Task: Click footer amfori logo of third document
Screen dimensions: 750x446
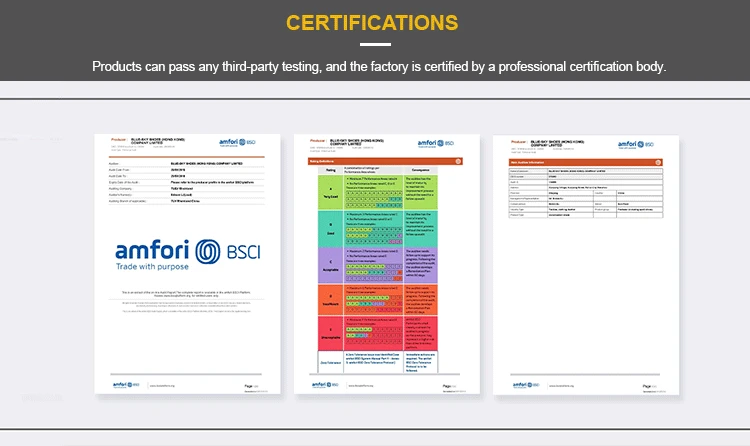Action: 517,383
